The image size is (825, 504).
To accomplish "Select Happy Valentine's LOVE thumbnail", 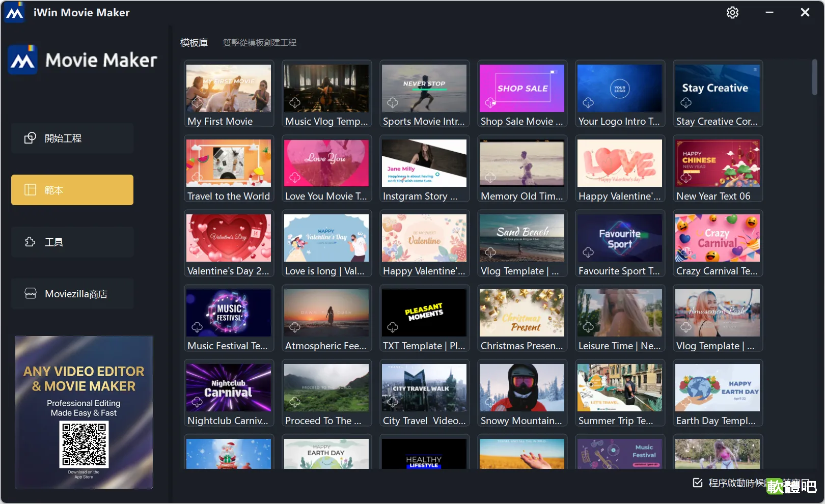I will [x=620, y=163].
